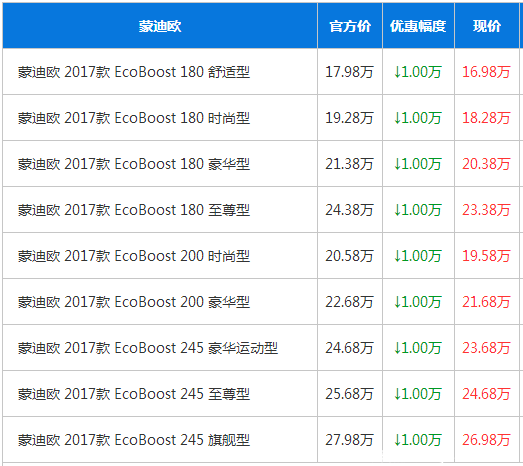The width and height of the screenshot is (523, 466).
Task: Click the 22.68万 official price cell
Action: [349, 302]
